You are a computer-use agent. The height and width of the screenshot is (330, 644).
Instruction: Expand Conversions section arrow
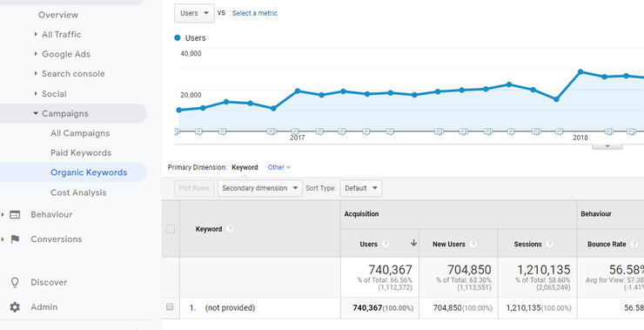pyautogui.click(x=3, y=239)
